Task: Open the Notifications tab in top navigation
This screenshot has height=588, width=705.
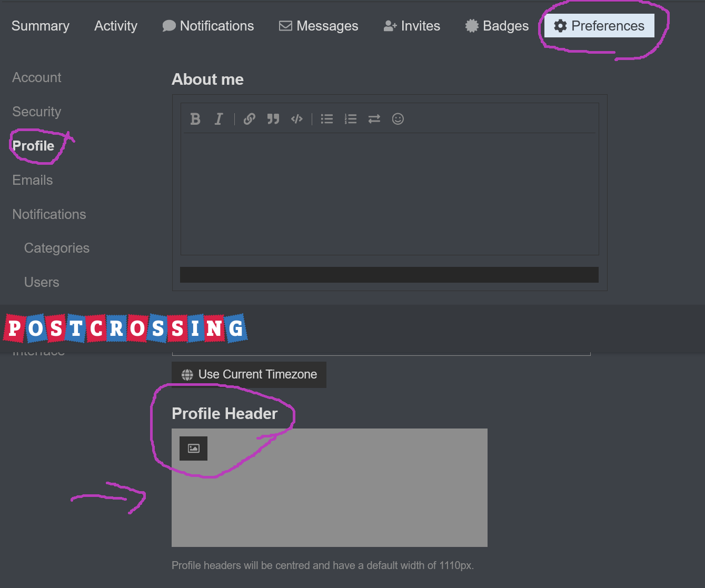Action: tap(208, 26)
